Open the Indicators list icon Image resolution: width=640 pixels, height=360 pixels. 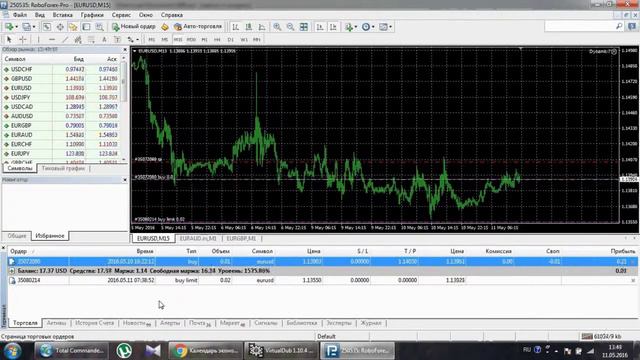click(x=349, y=27)
